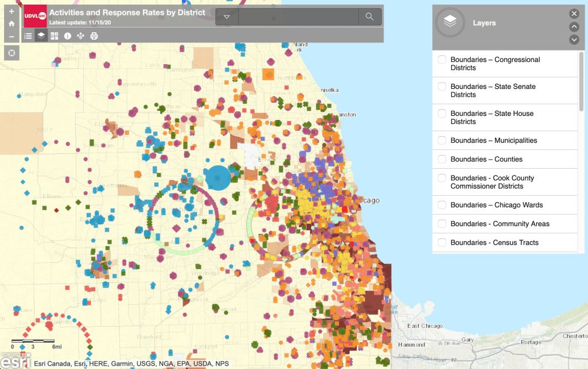This screenshot has width=588, height=369.
Task: Click the search text field
Action: click(x=297, y=17)
